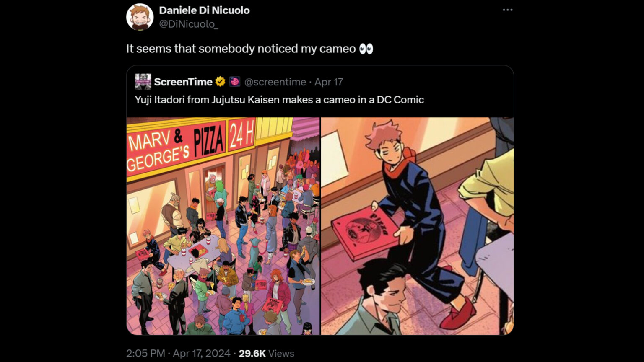Click the Daniele Di Nicuolo display name
The width and height of the screenshot is (644, 362).
point(204,10)
